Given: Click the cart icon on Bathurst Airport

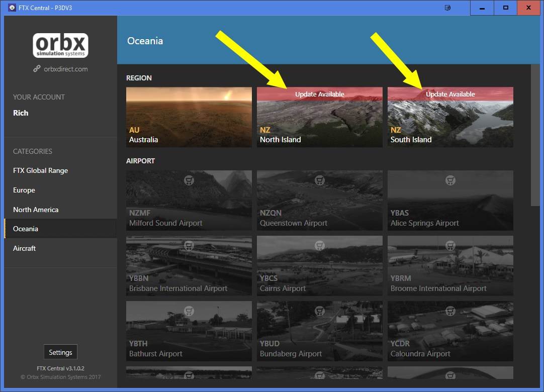Looking at the screenshot, I should point(189,311).
